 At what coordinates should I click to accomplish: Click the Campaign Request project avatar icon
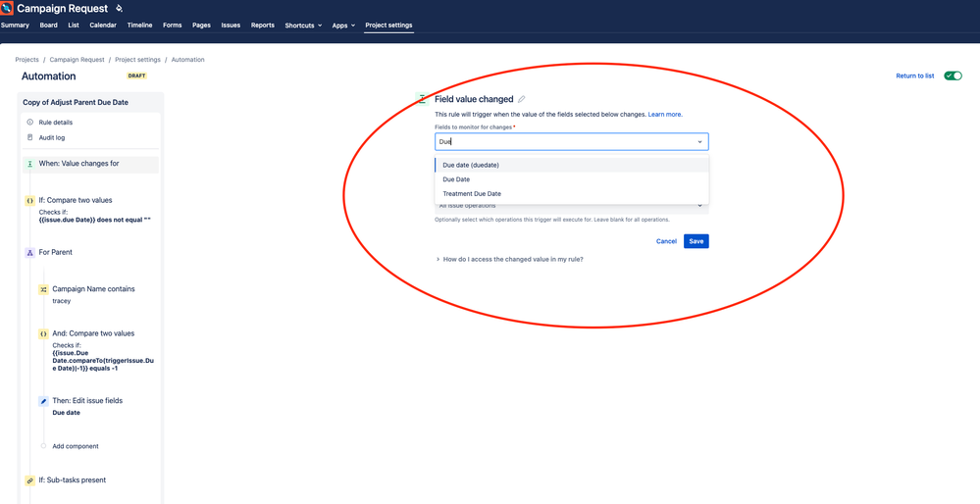click(x=6, y=8)
